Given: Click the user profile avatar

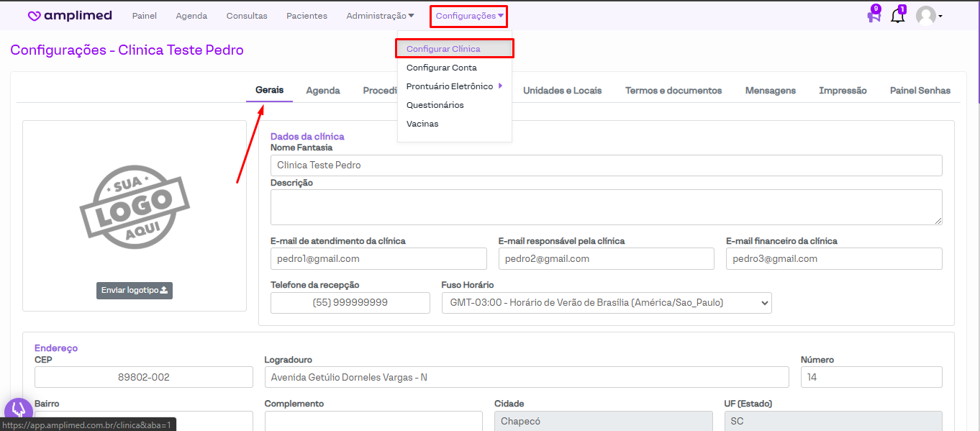Looking at the screenshot, I should click(926, 16).
